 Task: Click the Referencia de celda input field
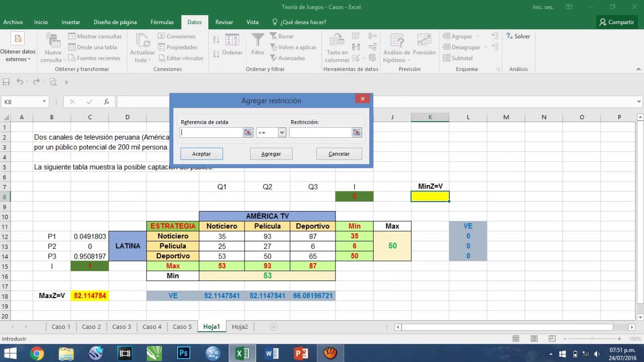(212, 132)
